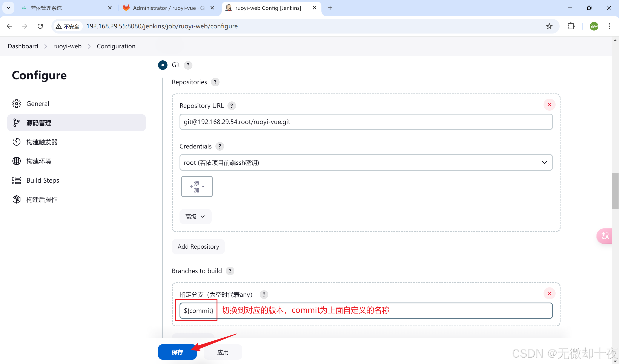Remove the branch specifier with red X
The height and width of the screenshot is (364, 619).
pyautogui.click(x=549, y=293)
